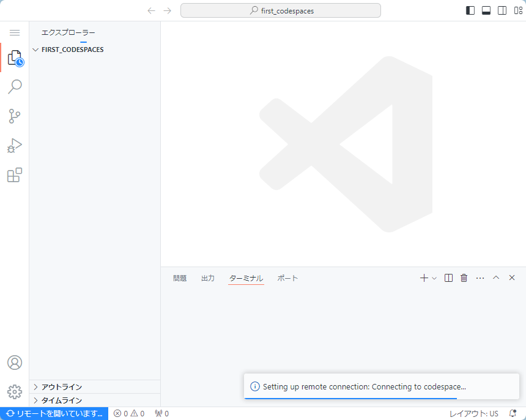Toggle the bottom panel layout icon
The height and width of the screenshot is (420, 526).
tap(486, 10)
